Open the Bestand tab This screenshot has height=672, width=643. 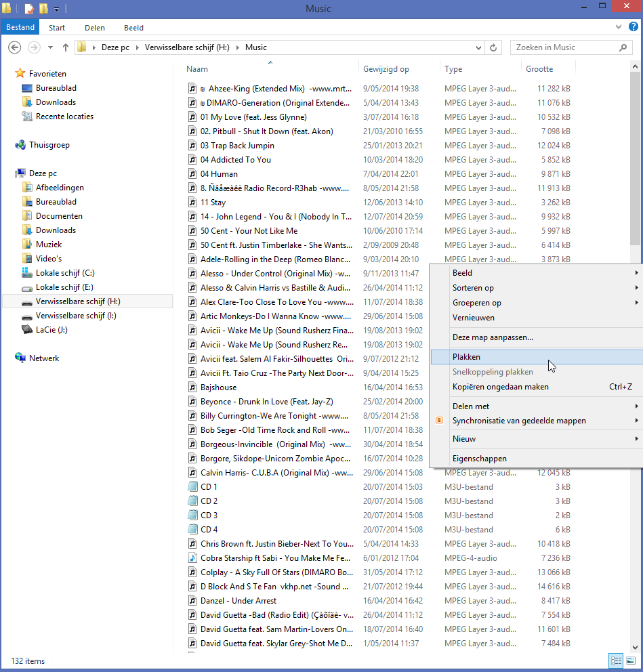[20, 27]
